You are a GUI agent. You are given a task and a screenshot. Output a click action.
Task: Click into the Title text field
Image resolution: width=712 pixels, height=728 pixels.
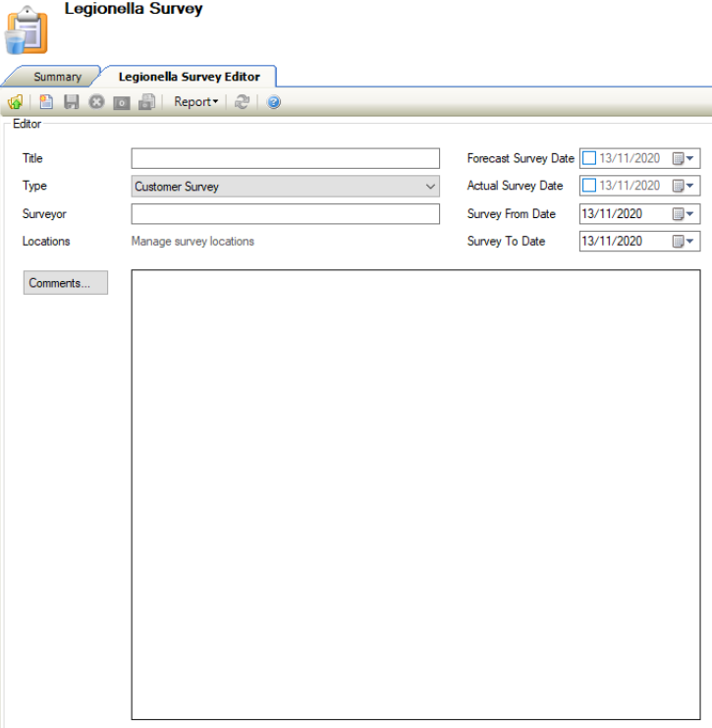tap(285, 158)
